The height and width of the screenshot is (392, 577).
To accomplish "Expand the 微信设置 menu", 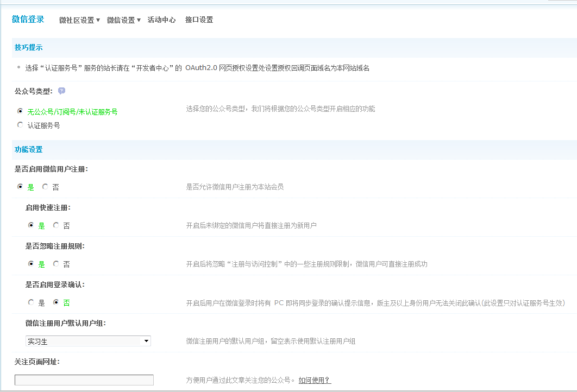I will (124, 20).
